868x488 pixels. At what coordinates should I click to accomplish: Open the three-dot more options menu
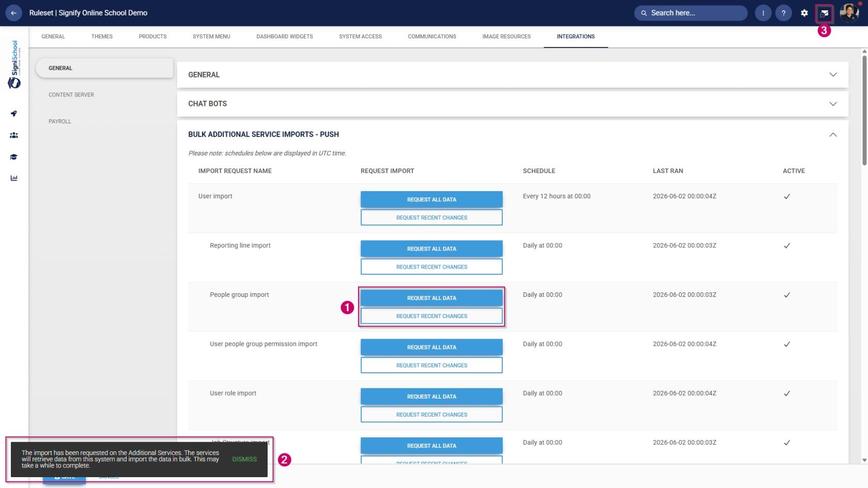[763, 13]
